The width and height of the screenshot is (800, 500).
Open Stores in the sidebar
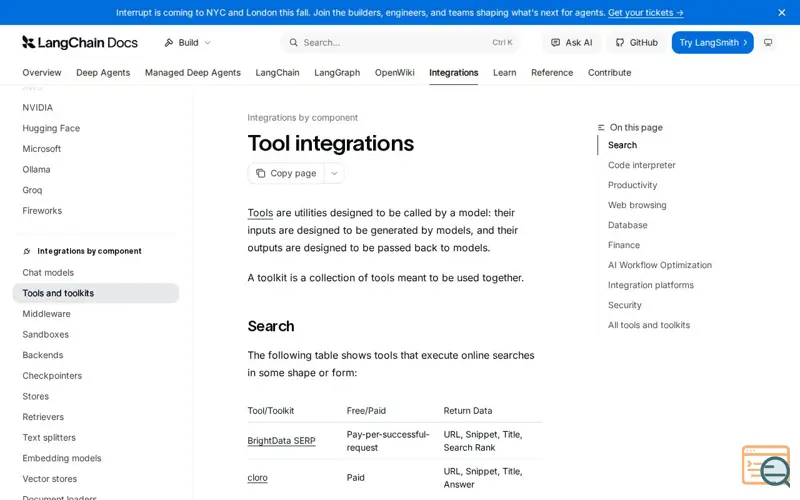[36, 396]
